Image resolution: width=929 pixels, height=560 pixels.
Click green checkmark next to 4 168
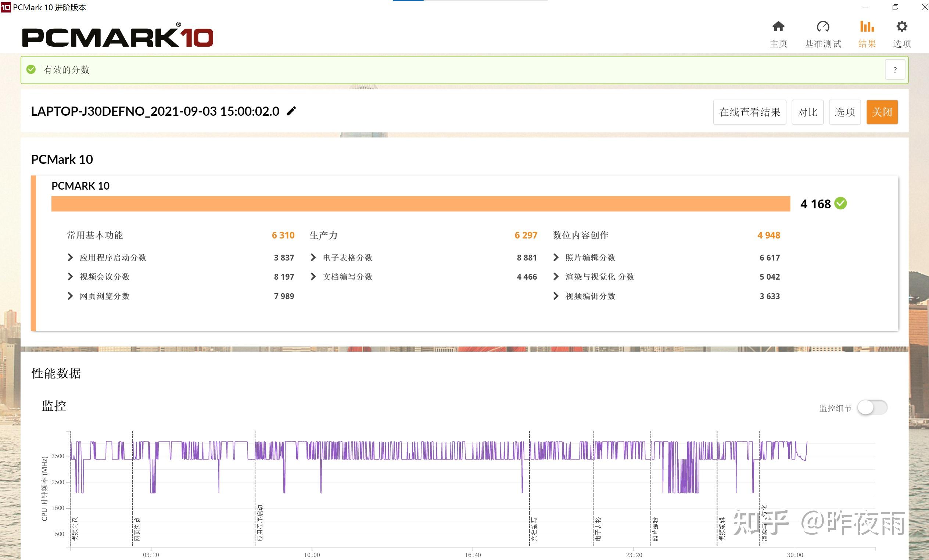click(840, 203)
